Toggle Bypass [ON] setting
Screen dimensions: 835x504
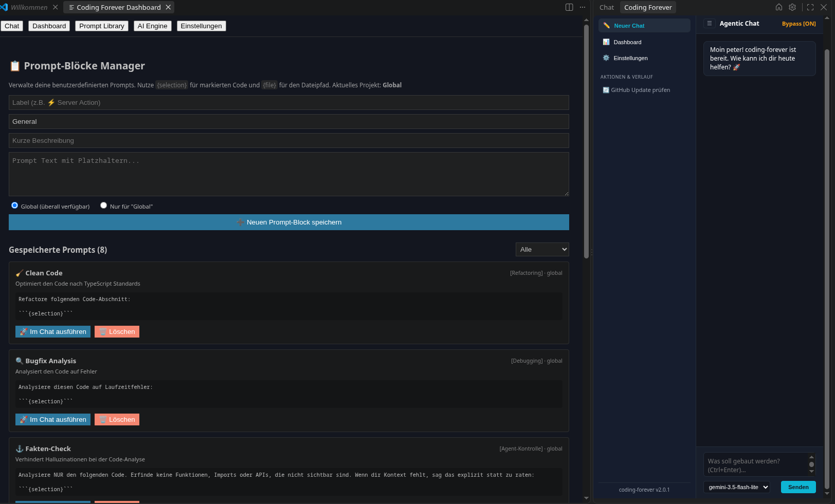[x=798, y=24]
